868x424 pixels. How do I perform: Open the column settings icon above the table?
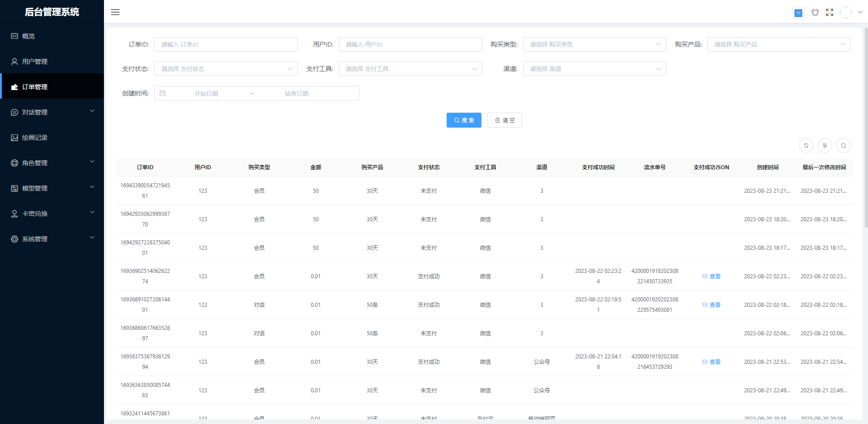tap(825, 145)
